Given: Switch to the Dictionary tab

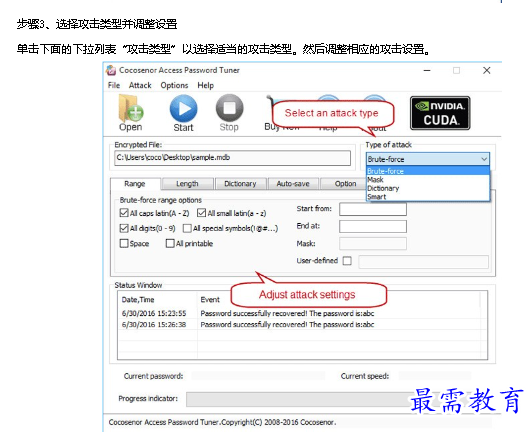Looking at the screenshot, I should [x=240, y=184].
